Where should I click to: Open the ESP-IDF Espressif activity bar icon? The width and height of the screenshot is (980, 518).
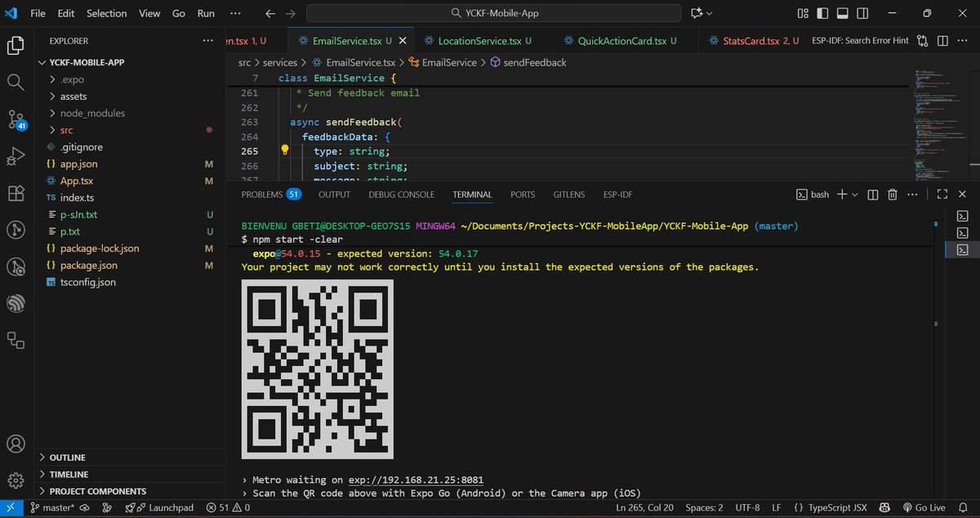tap(15, 303)
